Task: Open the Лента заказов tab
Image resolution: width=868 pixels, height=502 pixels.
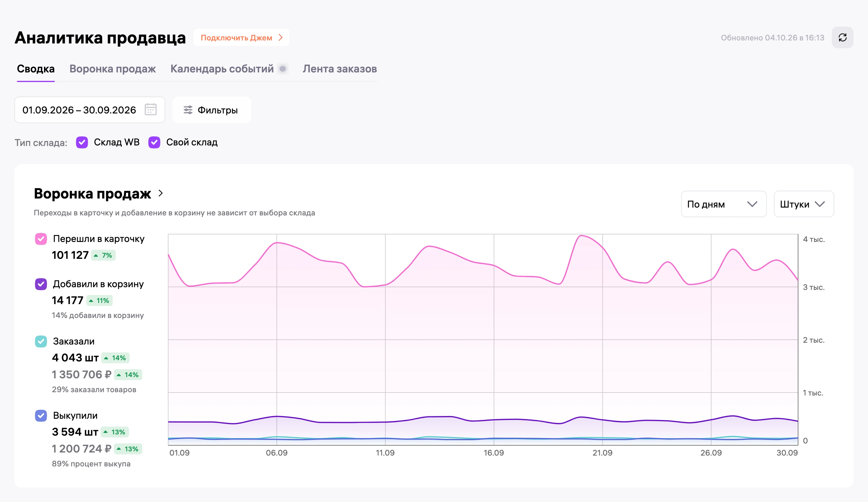Action: [340, 69]
